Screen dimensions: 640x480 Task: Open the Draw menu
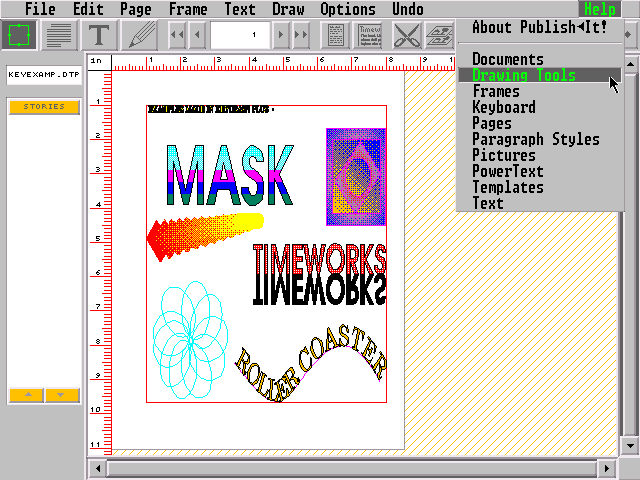click(288, 9)
